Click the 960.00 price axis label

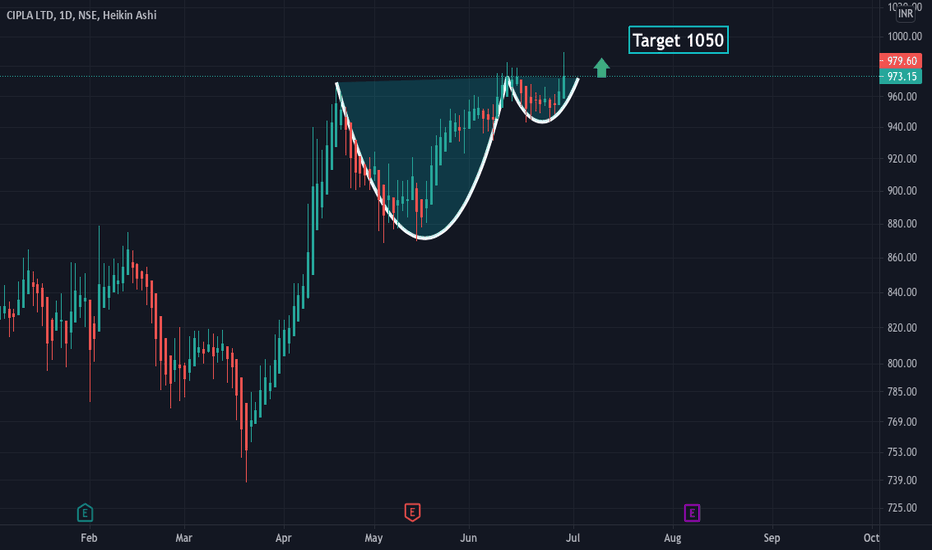click(902, 96)
